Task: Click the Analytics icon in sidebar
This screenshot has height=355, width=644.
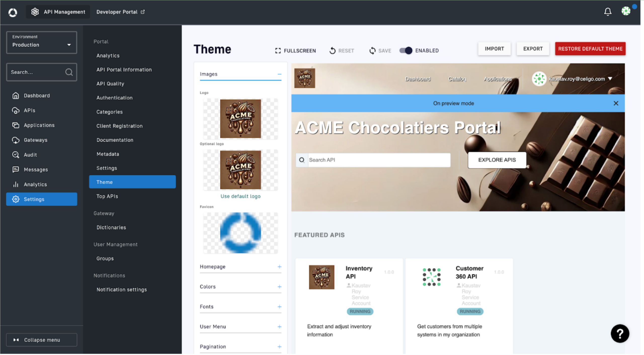Action: point(15,184)
